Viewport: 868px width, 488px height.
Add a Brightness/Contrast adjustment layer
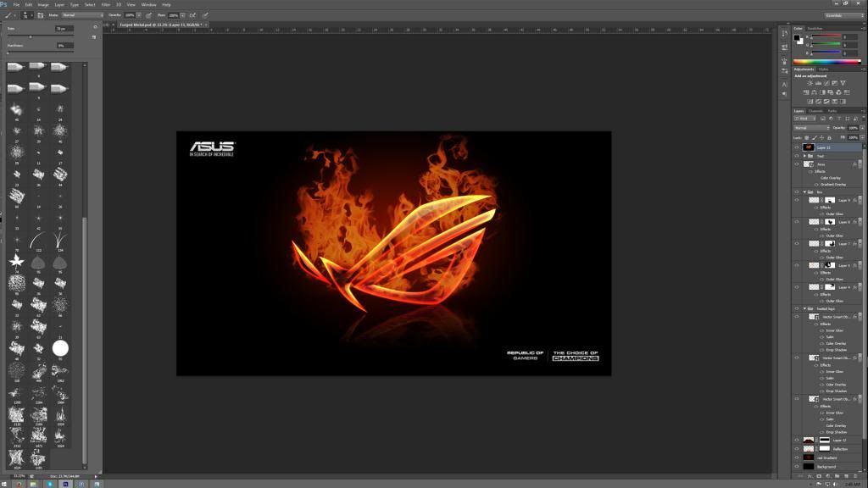click(x=810, y=83)
